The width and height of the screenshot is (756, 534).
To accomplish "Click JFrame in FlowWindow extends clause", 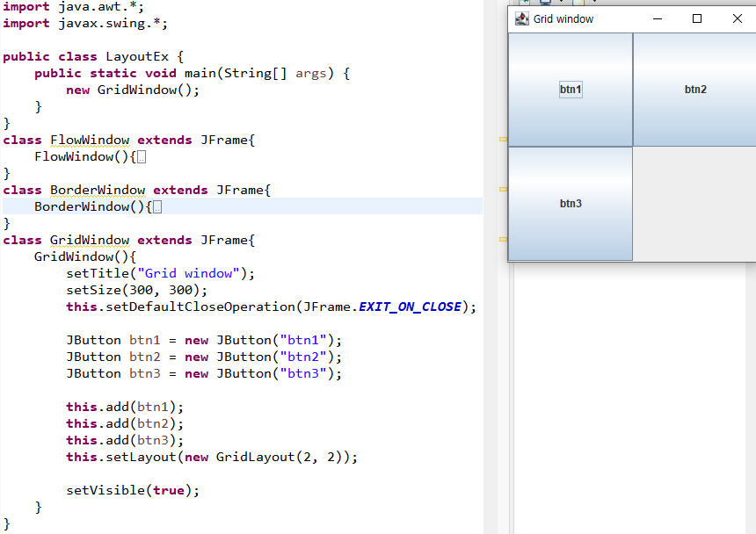I will click(224, 141).
